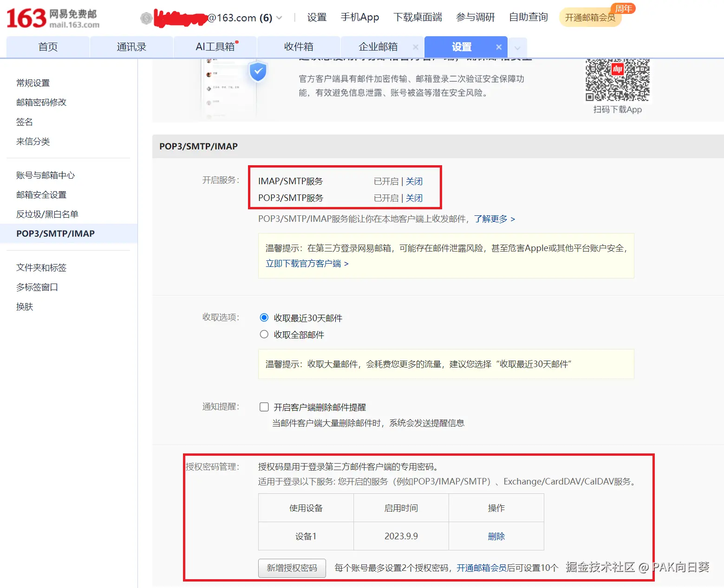
Task: Close the 企业邮箱 tab
Action: pyautogui.click(x=415, y=47)
